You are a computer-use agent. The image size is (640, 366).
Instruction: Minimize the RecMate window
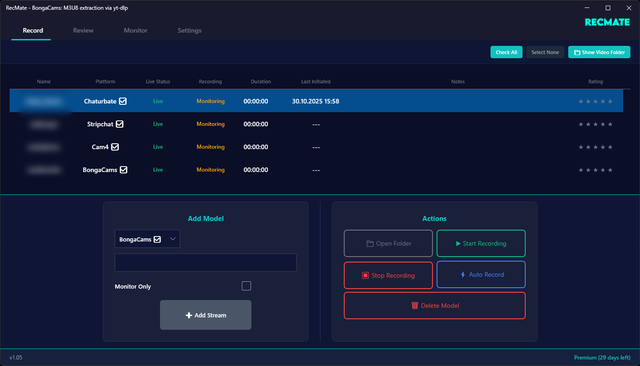coord(587,8)
